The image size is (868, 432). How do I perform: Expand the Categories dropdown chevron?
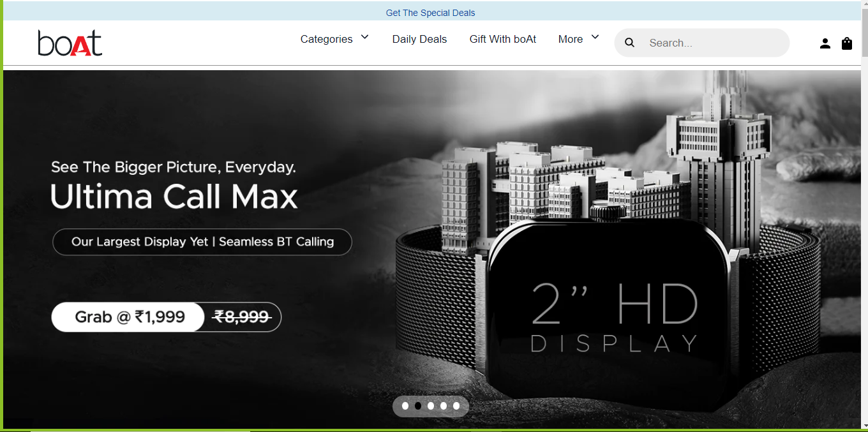click(365, 38)
